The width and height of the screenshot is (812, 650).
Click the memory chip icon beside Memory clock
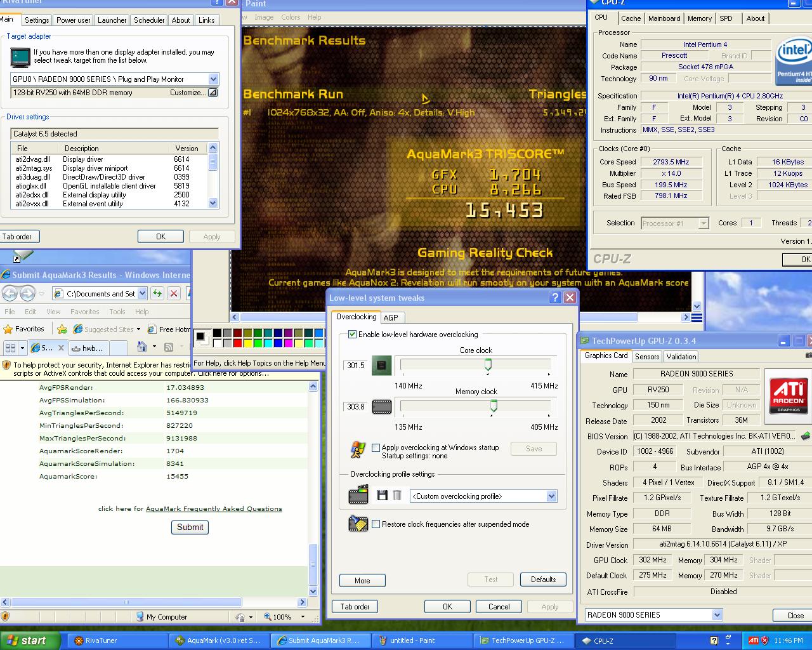381,406
